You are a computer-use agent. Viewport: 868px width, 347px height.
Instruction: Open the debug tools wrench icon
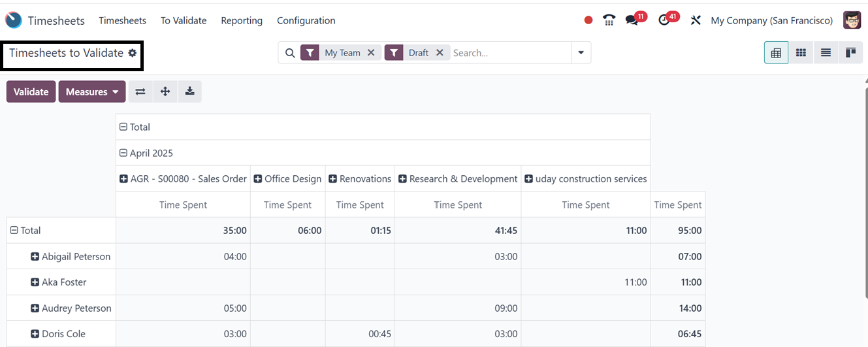click(696, 20)
